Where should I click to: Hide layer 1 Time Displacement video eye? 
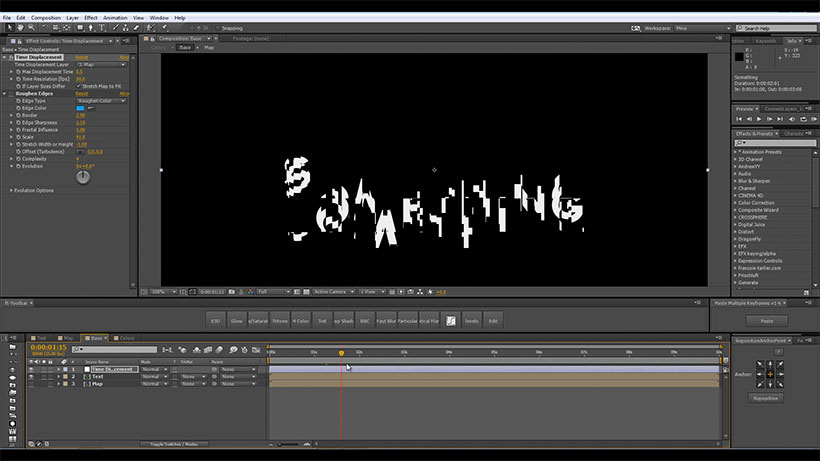(31, 370)
